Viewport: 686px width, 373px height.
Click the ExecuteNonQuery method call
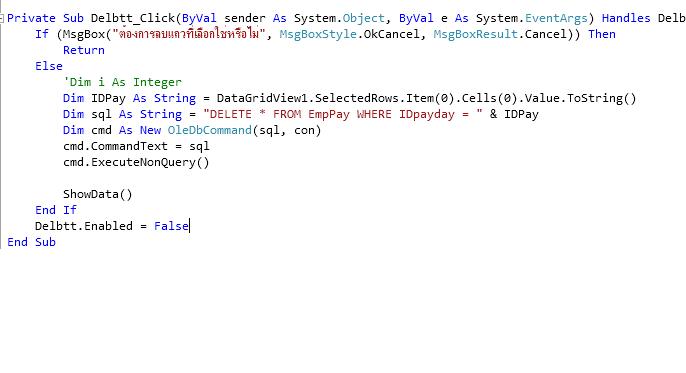(150, 162)
